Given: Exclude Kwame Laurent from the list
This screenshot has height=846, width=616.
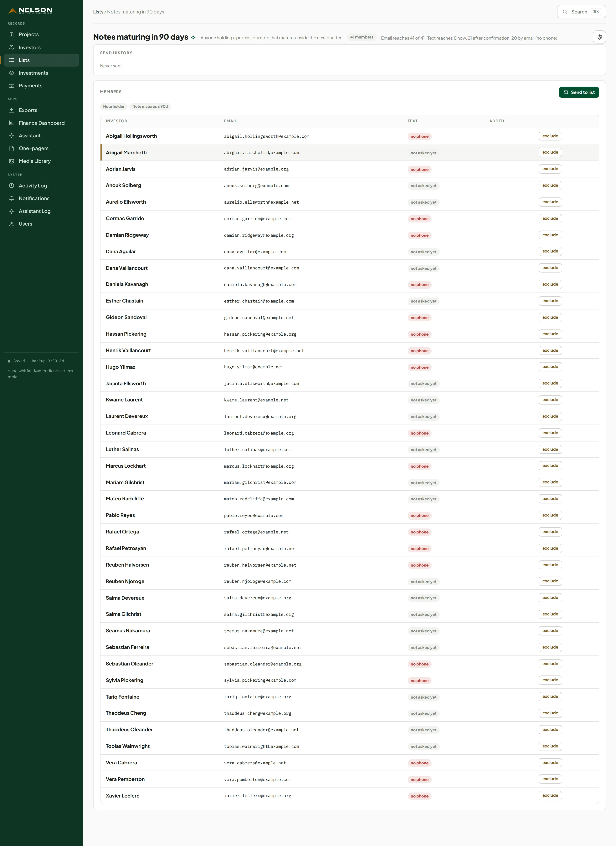Looking at the screenshot, I should 550,400.
